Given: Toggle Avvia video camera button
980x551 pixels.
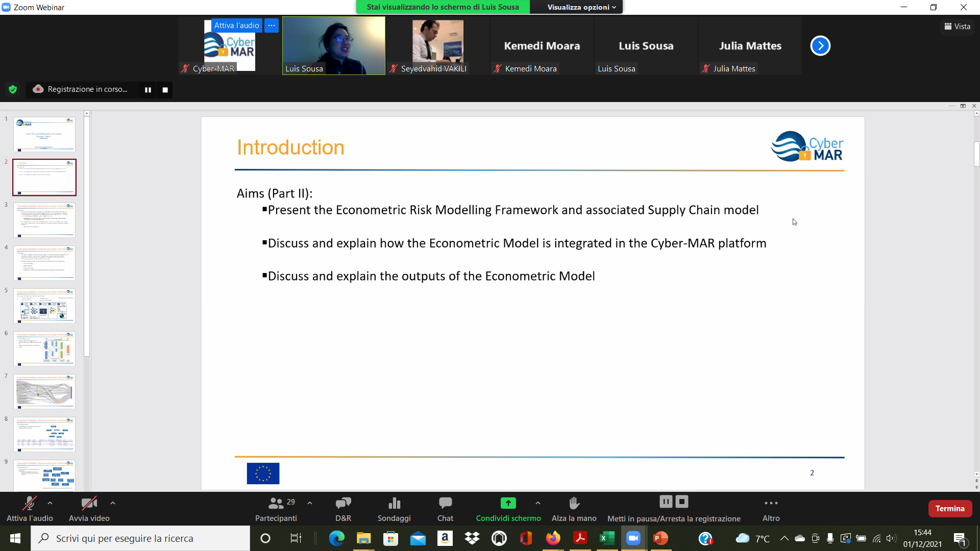Looking at the screenshot, I should (x=89, y=509).
